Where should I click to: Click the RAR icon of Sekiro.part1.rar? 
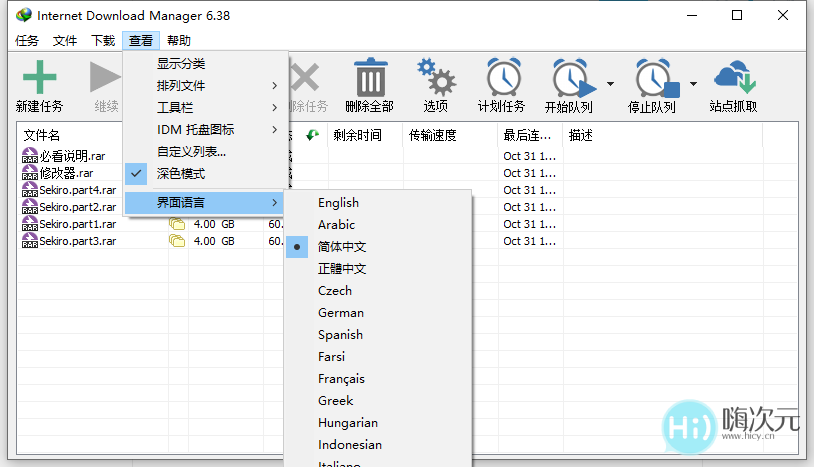tap(30, 224)
